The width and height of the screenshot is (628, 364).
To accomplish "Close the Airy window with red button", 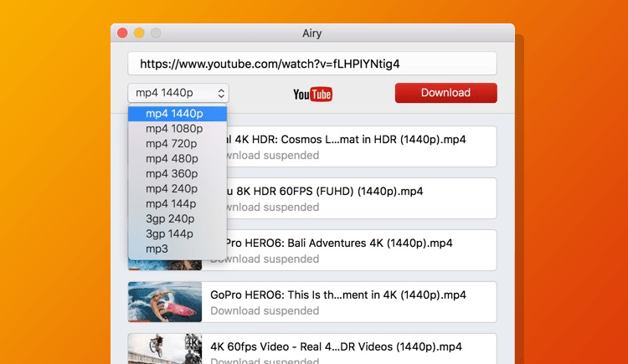I will (x=122, y=33).
